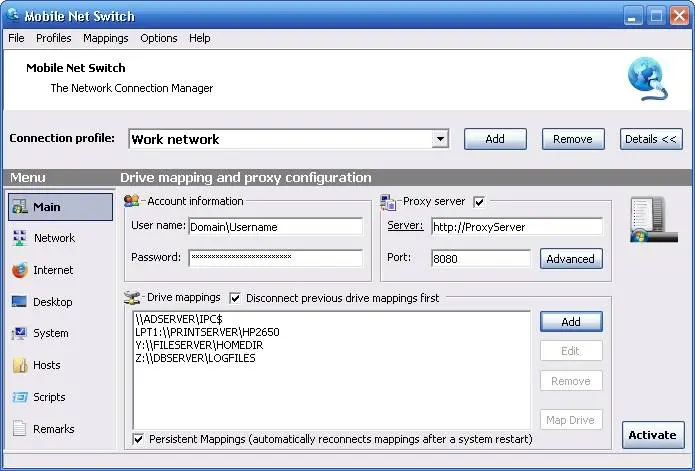Click the server tower icon at right
The height and width of the screenshot is (471, 695).
tap(653, 220)
